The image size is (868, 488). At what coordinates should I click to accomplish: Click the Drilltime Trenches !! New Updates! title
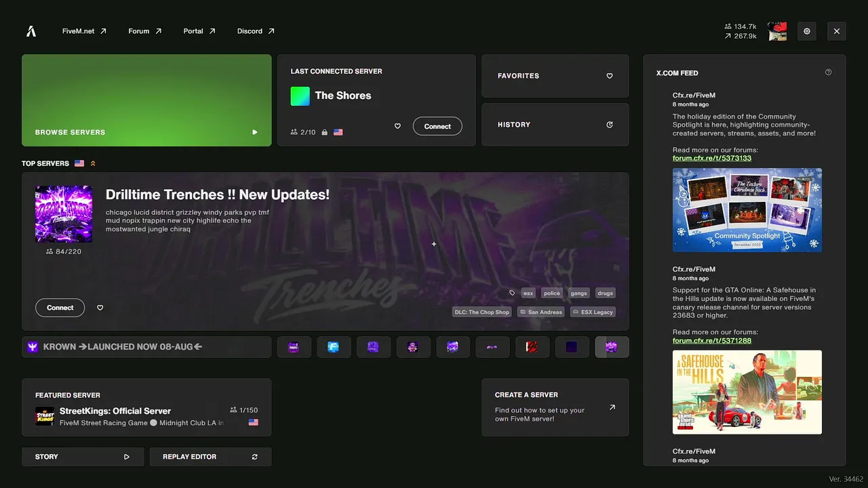click(218, 195)
